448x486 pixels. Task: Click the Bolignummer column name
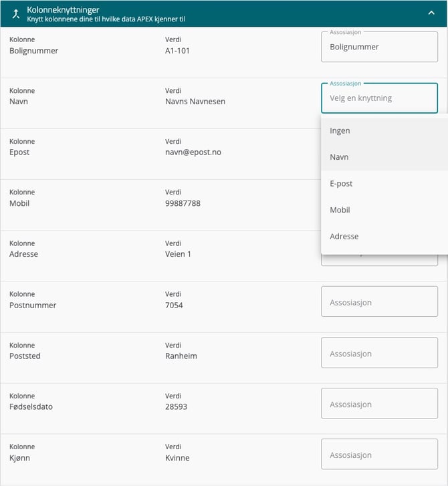pos(34,51)
